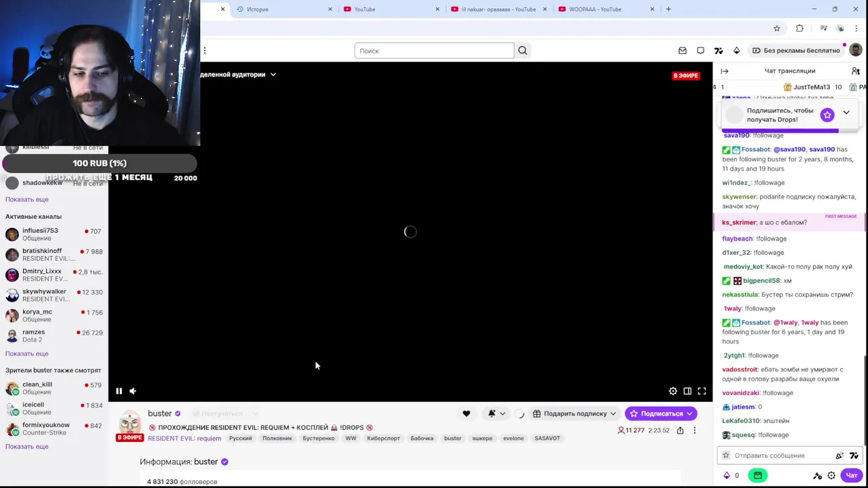Click the star icon in chat input
The height and width of the screenshot is (488, 868).
click(x=726, y=455)
